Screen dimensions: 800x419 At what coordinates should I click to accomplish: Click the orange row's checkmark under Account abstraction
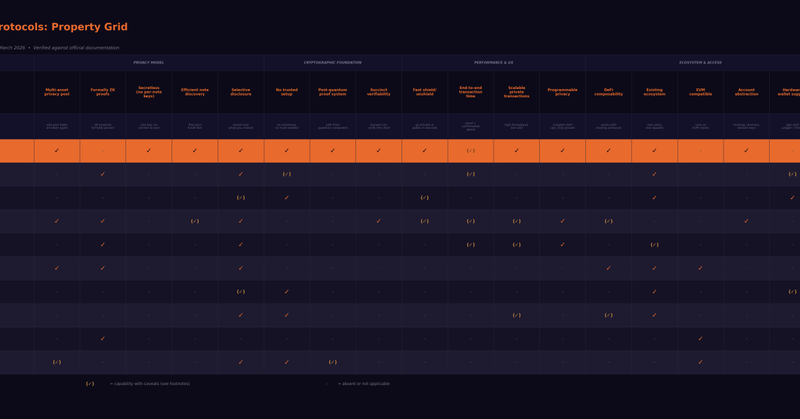[x=746, y=151]
